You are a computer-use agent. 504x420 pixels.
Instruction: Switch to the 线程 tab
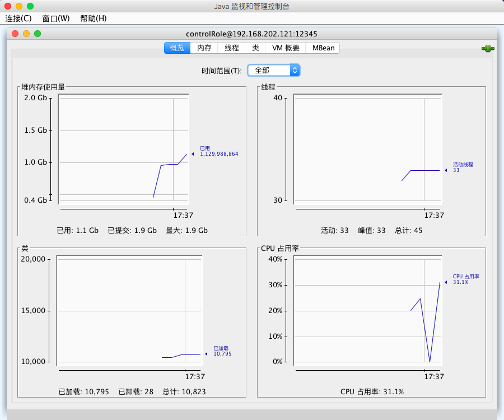tap(231, 48)
